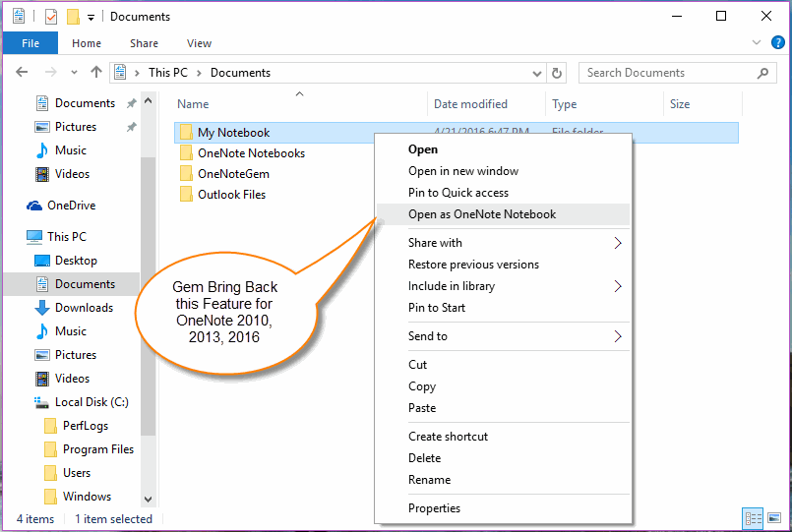
Task: Click the chevron after This PC in address bar
Action: coord(199,73)
